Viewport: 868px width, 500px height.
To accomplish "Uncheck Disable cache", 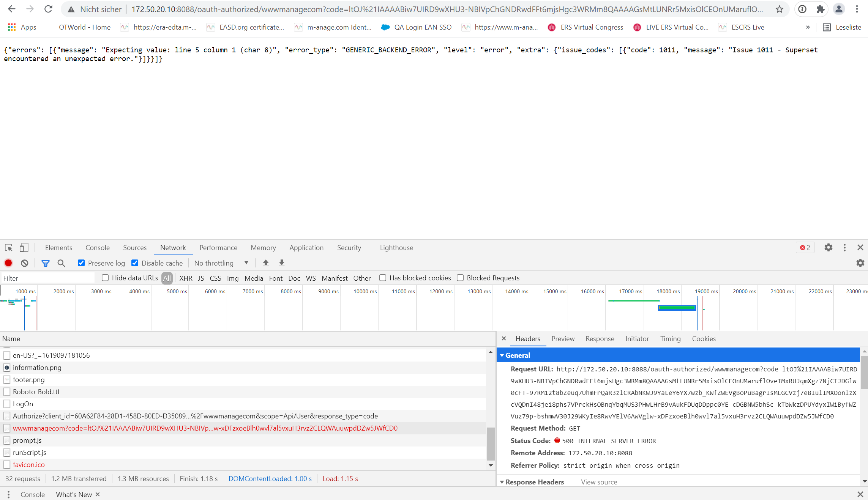I will pos(135,263).
